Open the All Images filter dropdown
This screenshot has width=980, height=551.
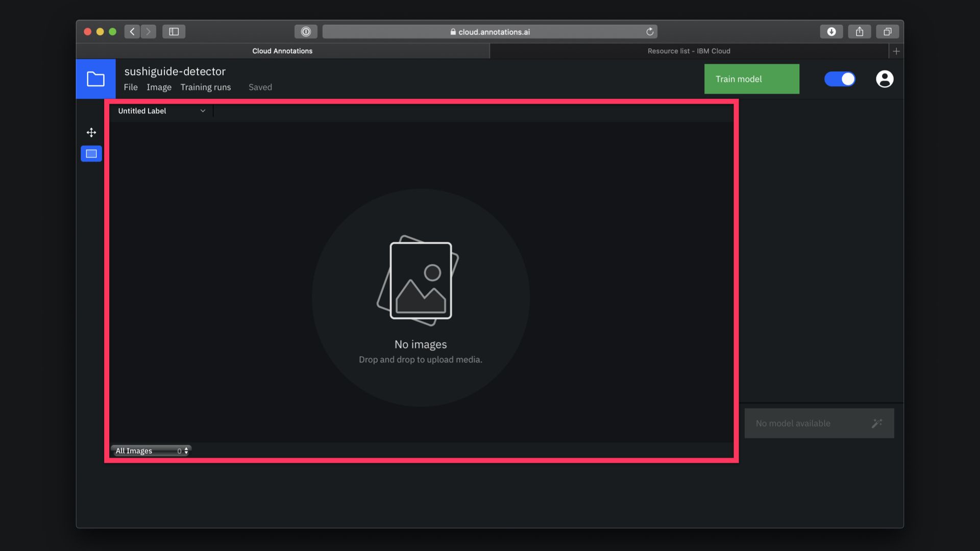coord(151,451)
